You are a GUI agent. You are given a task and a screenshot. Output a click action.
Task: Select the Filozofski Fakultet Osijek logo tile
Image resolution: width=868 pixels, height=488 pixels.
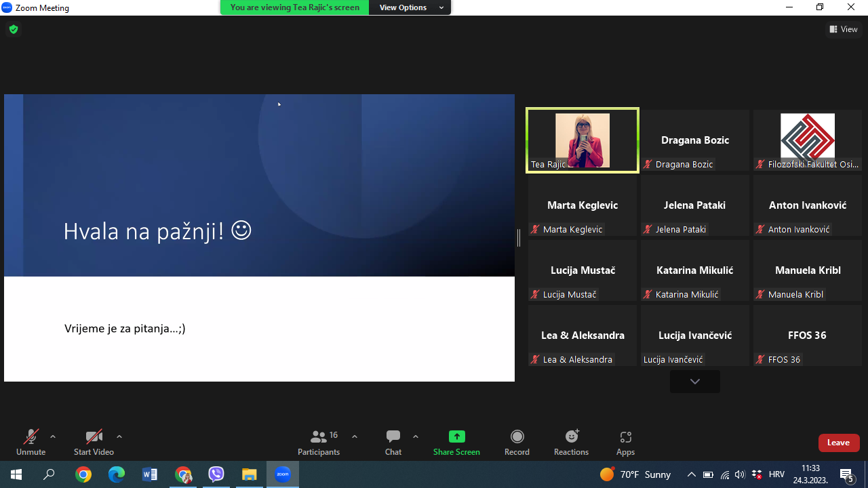[x=808, y=140]
